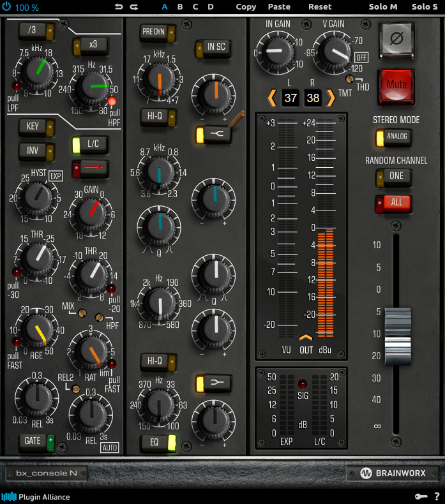Click the R channel number field 38
This screenshot has height=504, width=445.
[313, 98]
